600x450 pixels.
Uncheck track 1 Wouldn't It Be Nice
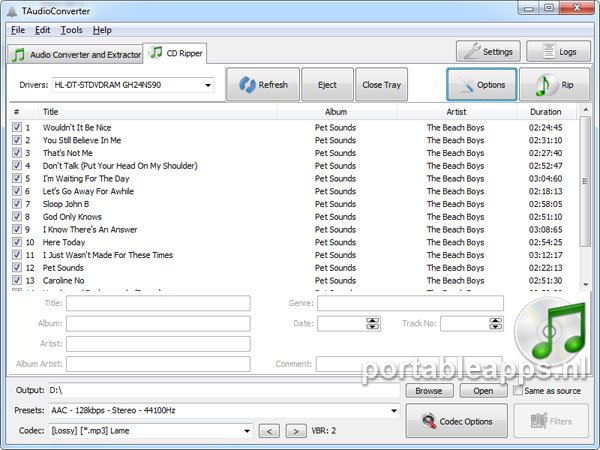point(17,127)
